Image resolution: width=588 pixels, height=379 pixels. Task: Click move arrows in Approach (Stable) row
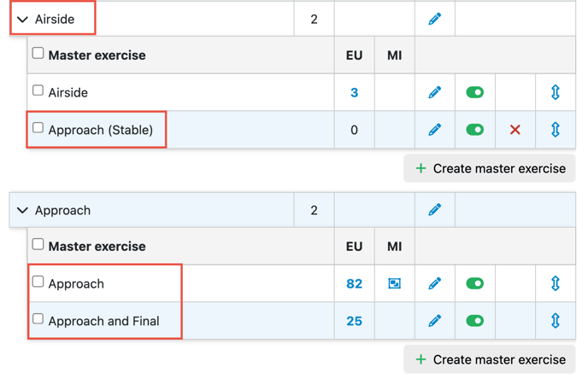pos(556,130)
